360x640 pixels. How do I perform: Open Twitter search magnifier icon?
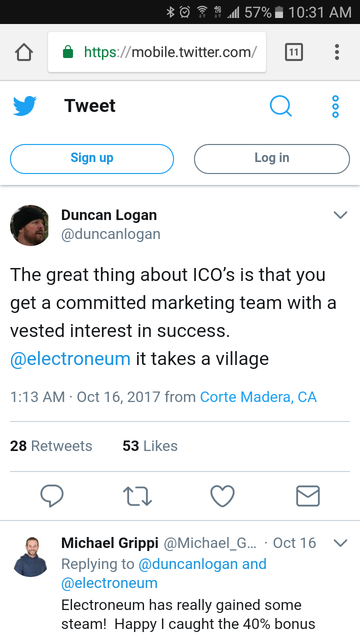281,106
